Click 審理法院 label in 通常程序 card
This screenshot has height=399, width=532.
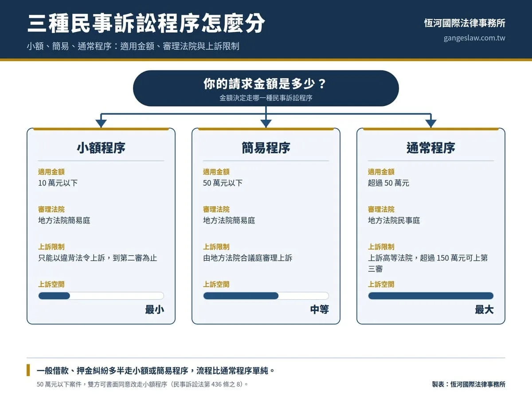[x=381, y=209]
